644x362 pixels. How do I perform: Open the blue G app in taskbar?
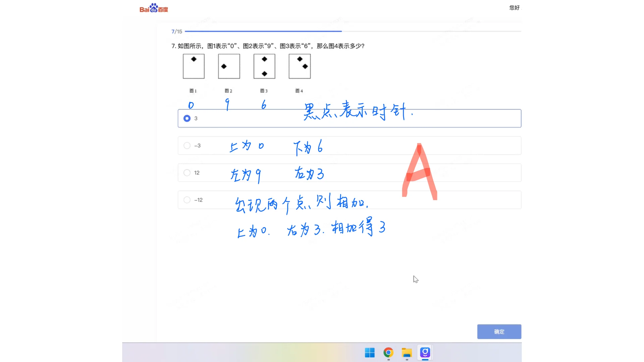click(x=425, y=353)
